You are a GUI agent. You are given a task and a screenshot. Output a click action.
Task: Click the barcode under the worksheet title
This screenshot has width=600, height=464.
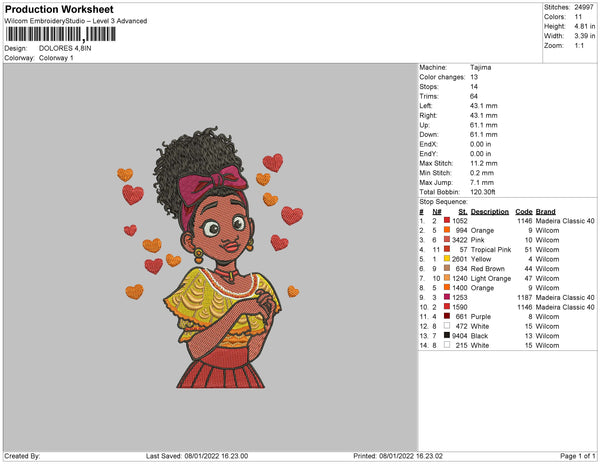60,34
